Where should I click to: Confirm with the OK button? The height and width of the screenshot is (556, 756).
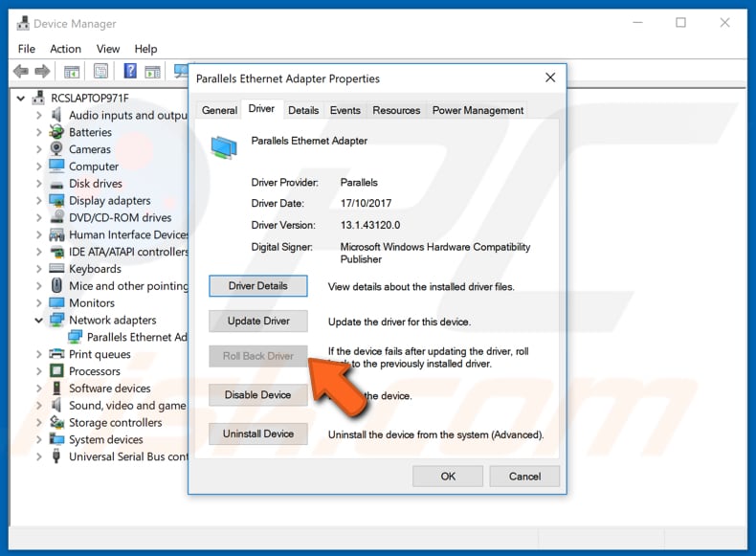(448, 477)
